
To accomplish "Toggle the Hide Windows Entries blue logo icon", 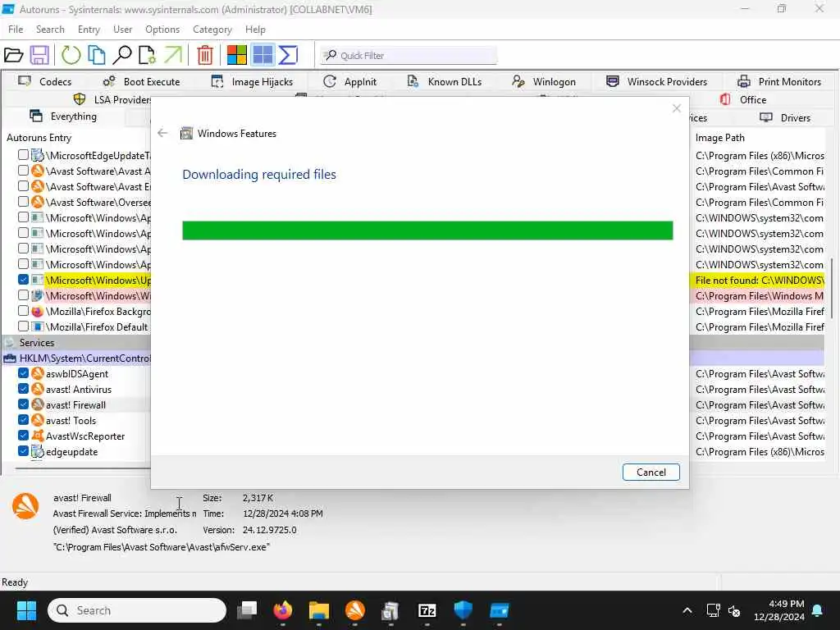I will (x=262, y=55).
